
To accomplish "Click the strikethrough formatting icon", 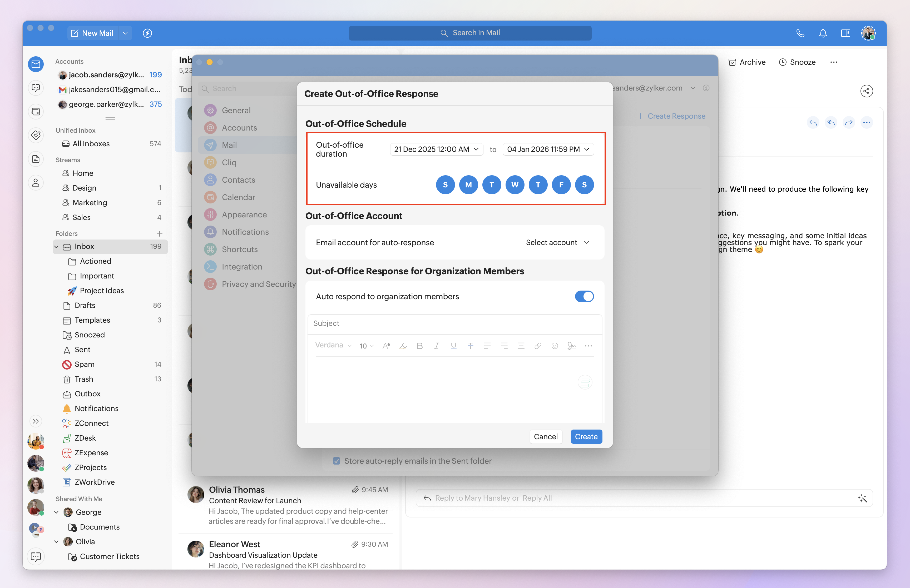I will [x=471, y=346].
